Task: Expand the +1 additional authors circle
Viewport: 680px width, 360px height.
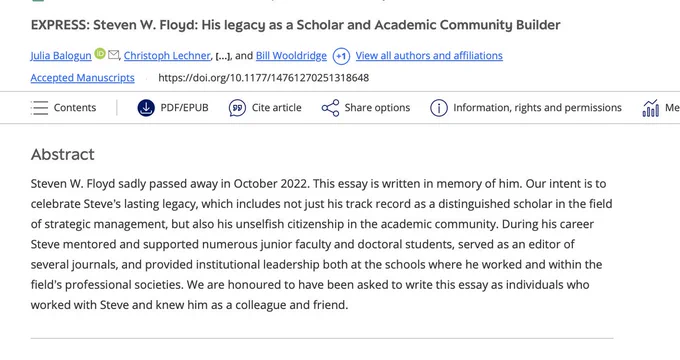Action: (341, 56)
